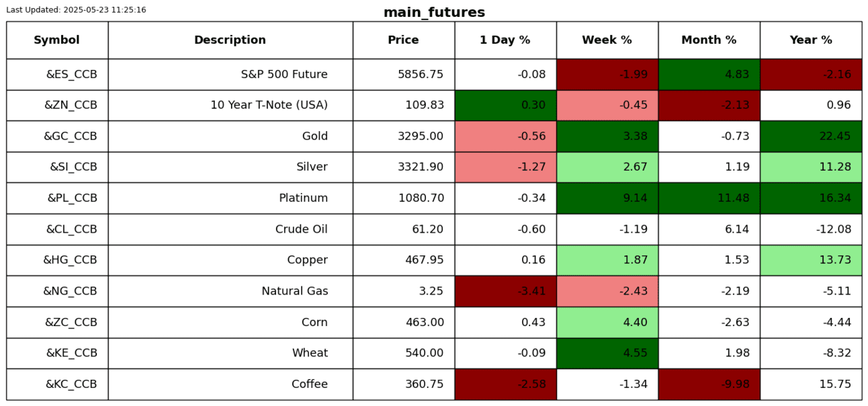Select the Crude Oil description cell
The height and width of the screenshot is (406, 868).
coord(301,229)
